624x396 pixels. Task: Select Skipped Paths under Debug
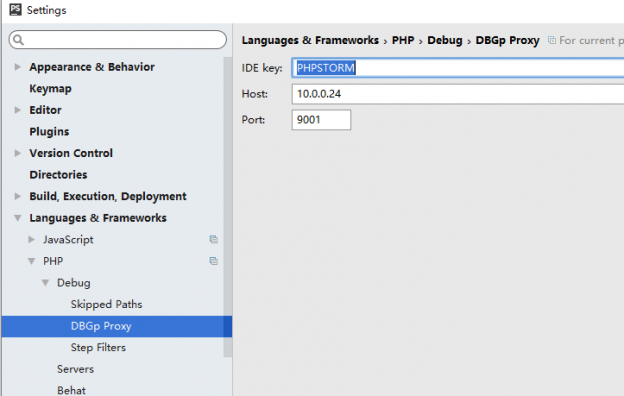tap(106, 304)
